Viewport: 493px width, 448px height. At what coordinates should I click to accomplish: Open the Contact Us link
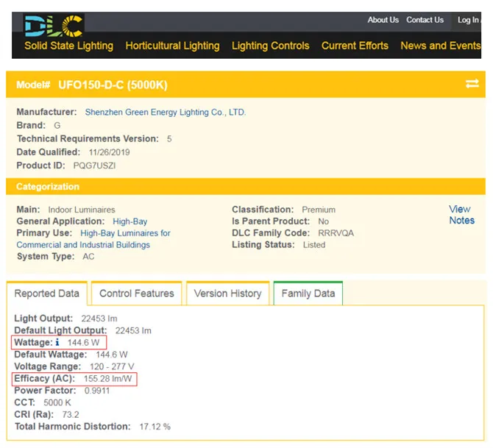click(425, 20)
